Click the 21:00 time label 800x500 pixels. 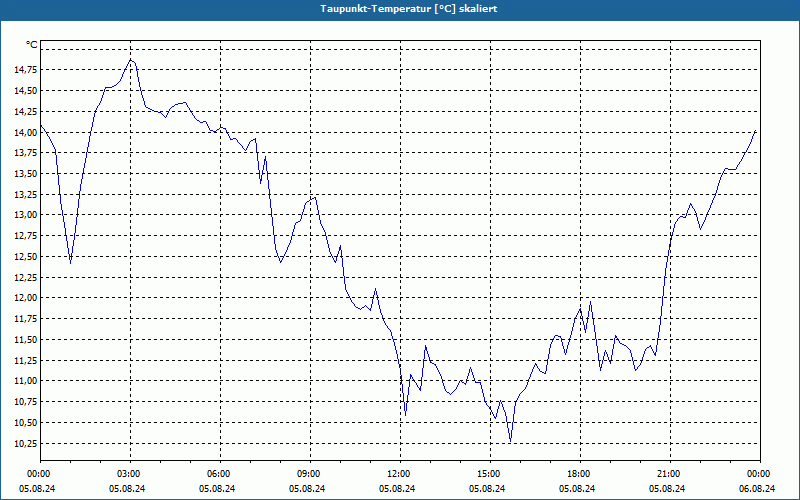click(x=670, y=474)
